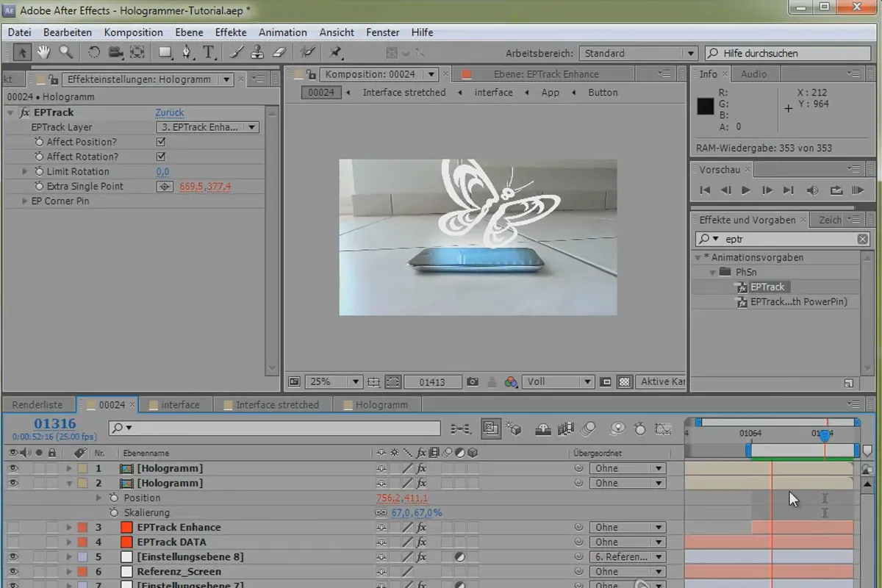
Task: Open the EPTrack Layer dropdown
Action: pos(208,127)
